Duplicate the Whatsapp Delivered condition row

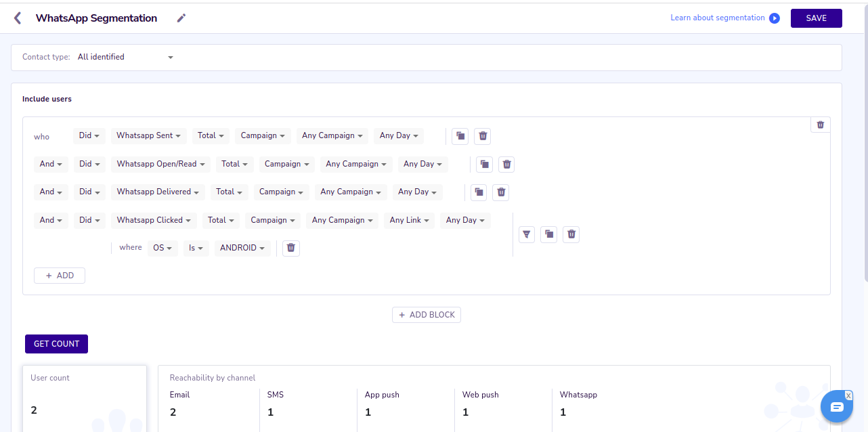[479, 192]
